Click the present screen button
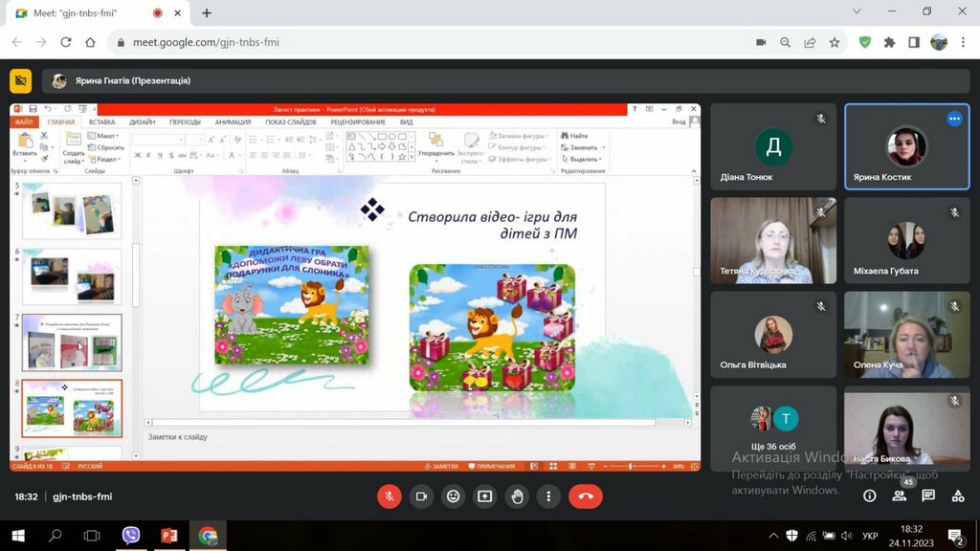The width and height of the screenshot is (980, 551). click(x=485, y=496)
